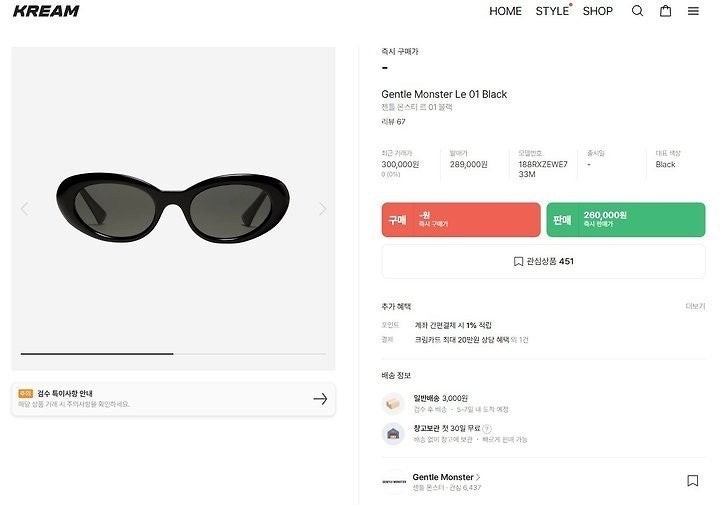Open Gentle Monster brand page chevron

click(x=478, y=477)
